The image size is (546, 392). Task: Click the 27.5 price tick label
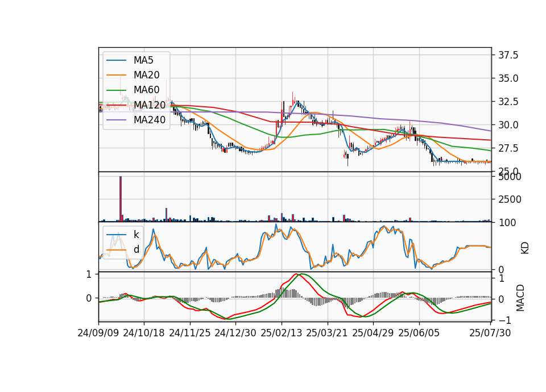pyautogui.click(x=508, y=148)
